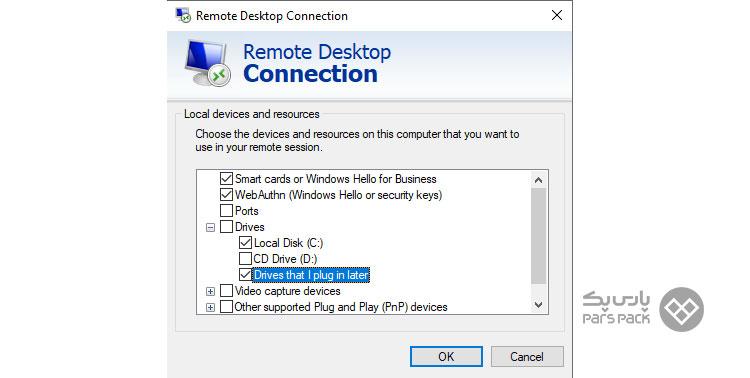This screenshot has width=750, height=378.
Task: Uncheck WebAuthn (Windows Hello or security keys)
Action: [226, 195]
